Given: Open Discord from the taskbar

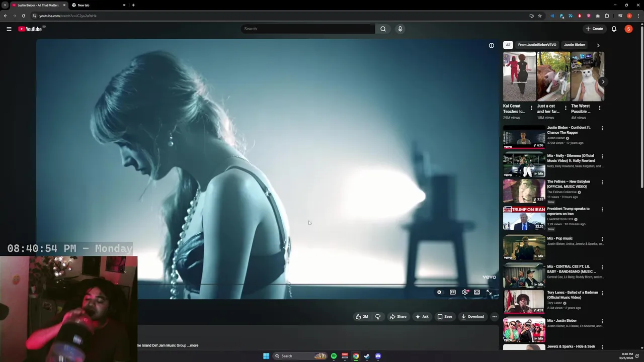Looking at the screenshot, I should 378,356.
